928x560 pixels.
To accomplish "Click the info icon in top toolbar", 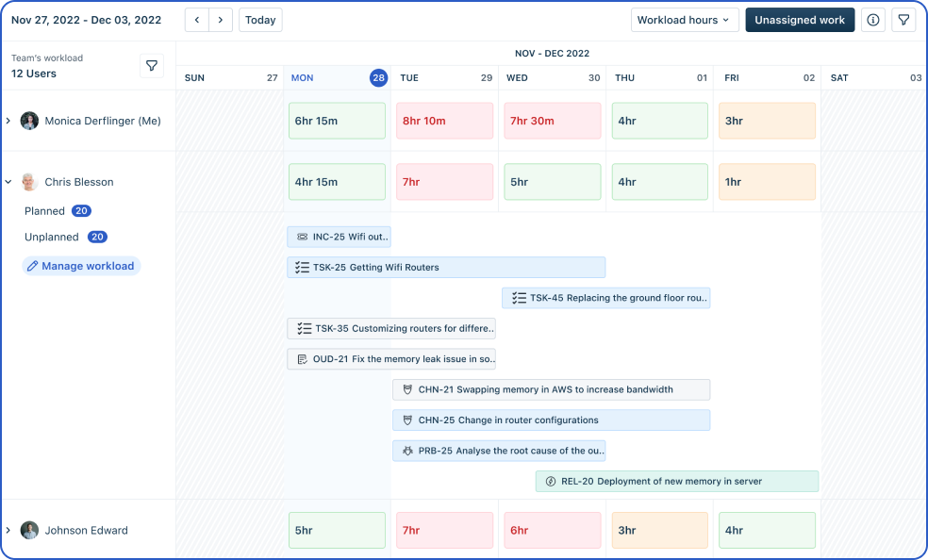I will 873,20.
